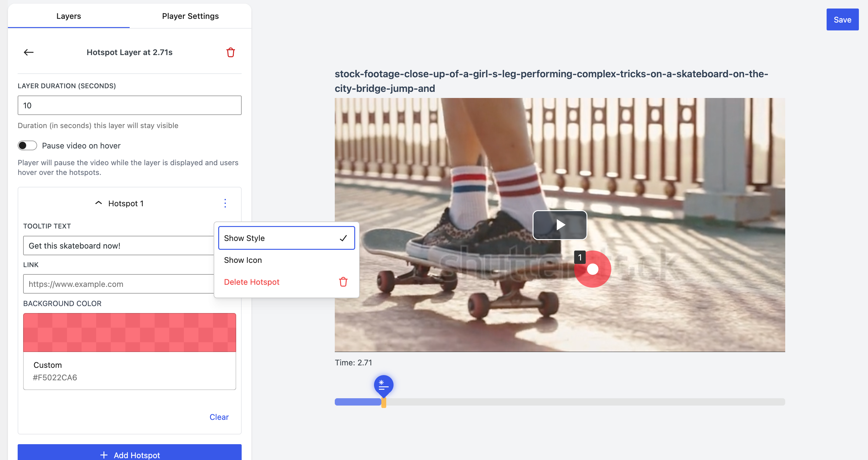The height and width of the screenshot is (460, 868).
Task: Click the Clear link
Action: coord(219,417)
